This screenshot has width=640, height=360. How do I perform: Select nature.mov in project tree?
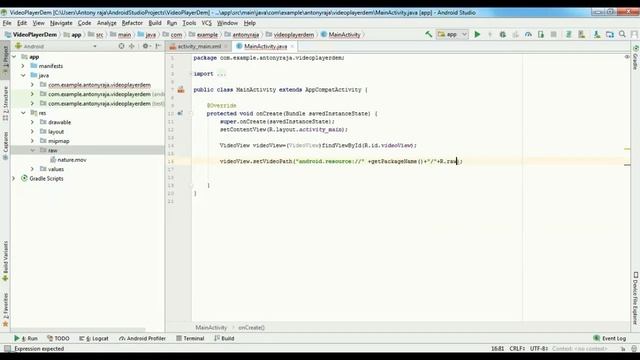click(72, 160)
